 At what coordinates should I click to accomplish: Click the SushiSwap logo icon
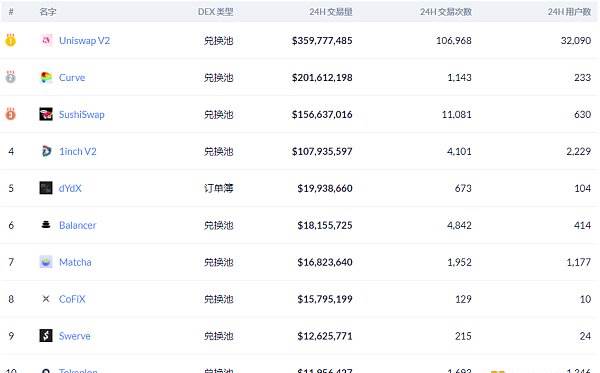tap(46, 114)
